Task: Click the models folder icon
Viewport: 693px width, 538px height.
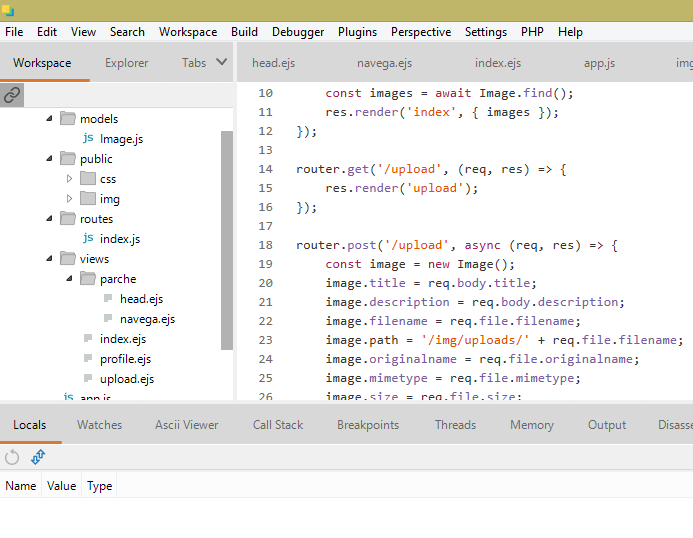Action: pos(68,119)
